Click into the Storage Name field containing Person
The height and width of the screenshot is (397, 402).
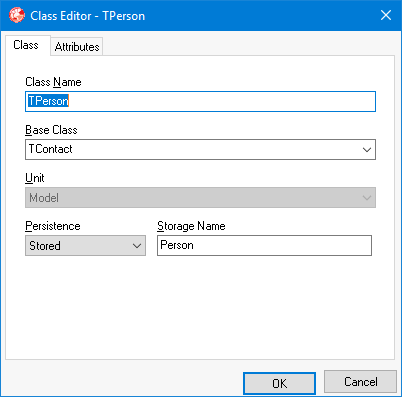(x=264, y=246)
